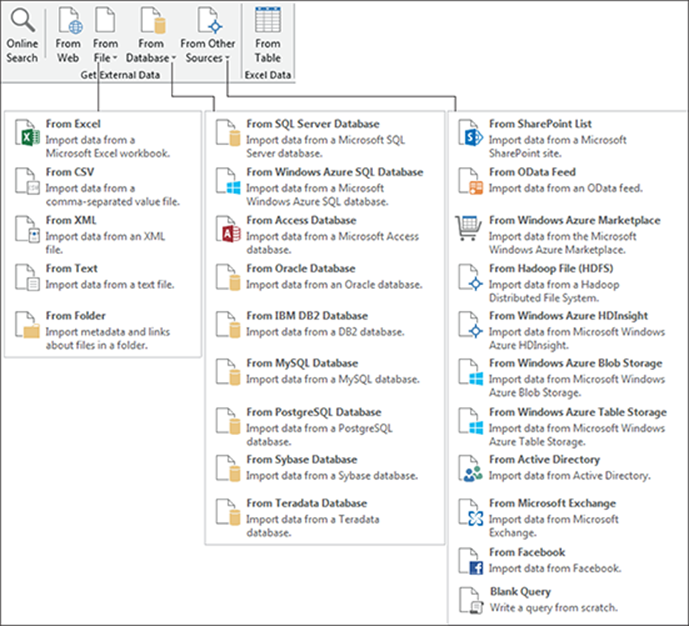This screenshot has width=689, height=626.
Task: Click the Oracle Database icon
Action: point(228,278)
